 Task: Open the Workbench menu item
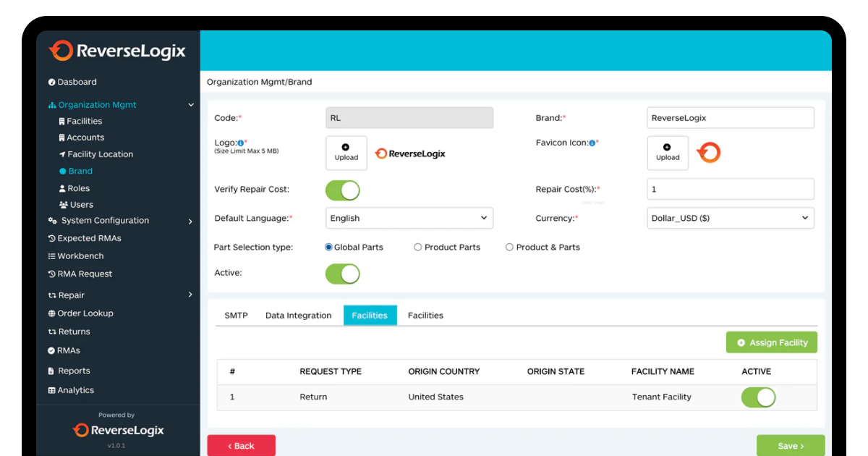pyautogui.click(x=76, y=256)
